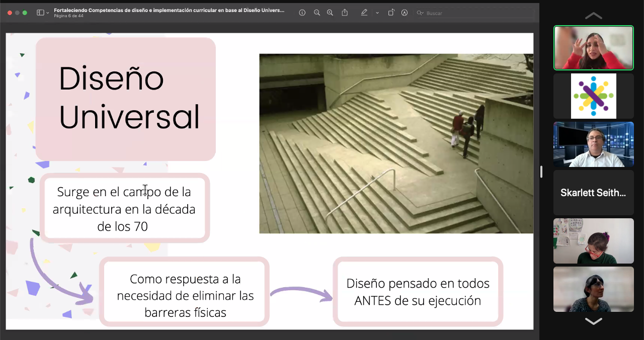This screenshot has width=644, height=340.
Task: Zoom in using the magnifier plus icon
Action: 330,13
